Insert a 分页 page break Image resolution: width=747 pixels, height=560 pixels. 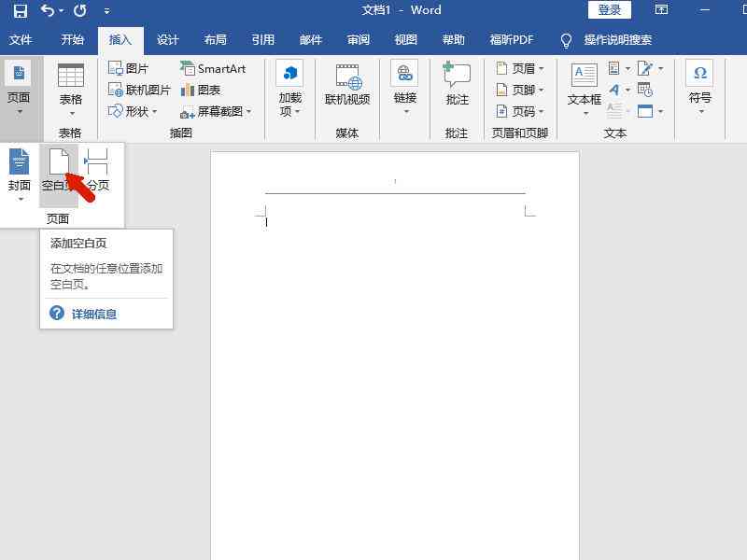click(98, 171)
